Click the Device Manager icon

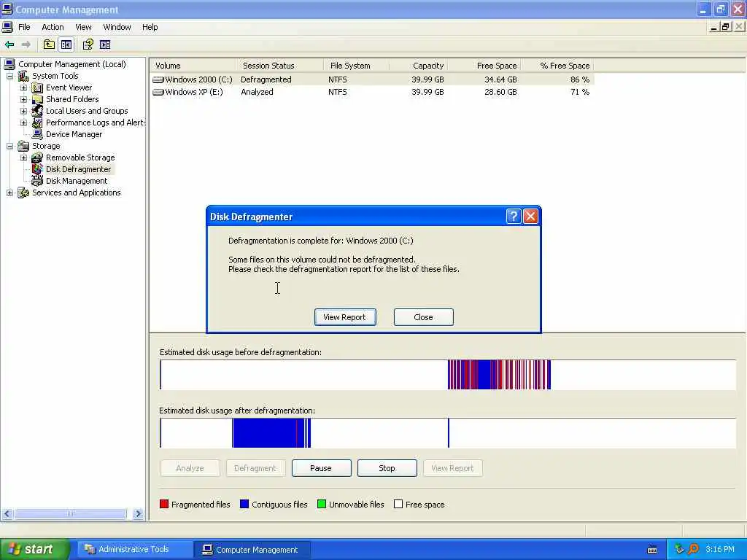tap(37, 134)
